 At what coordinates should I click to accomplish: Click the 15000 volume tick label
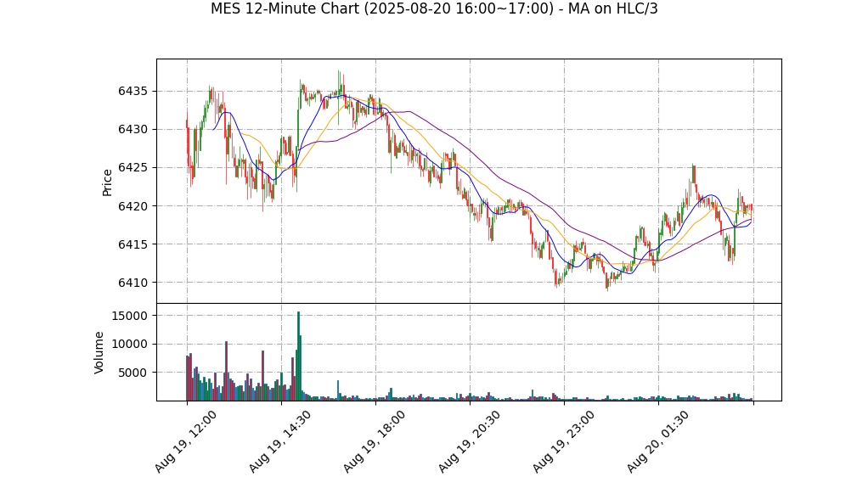click(x=129, y=316)
